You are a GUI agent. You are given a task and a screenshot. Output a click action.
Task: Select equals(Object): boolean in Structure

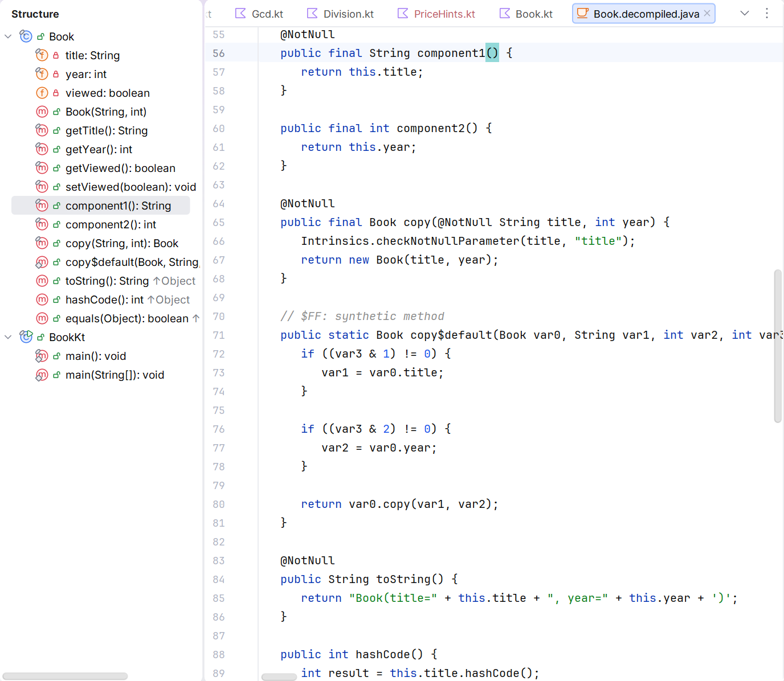(126, 318)
